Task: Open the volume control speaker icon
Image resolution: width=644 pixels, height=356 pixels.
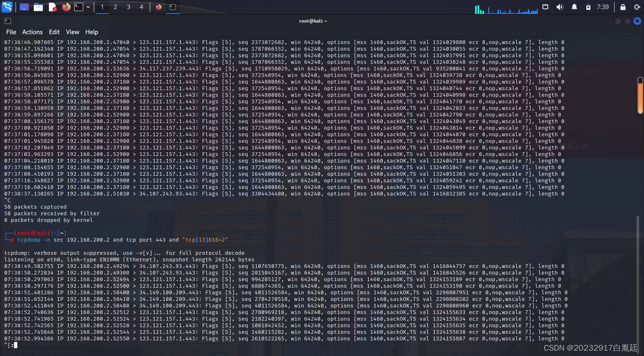Action: tap(560, 7)
